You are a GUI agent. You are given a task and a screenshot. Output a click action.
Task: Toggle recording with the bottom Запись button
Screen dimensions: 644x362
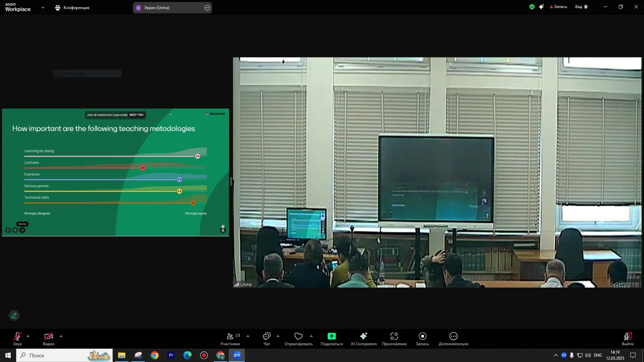(422, 338)
